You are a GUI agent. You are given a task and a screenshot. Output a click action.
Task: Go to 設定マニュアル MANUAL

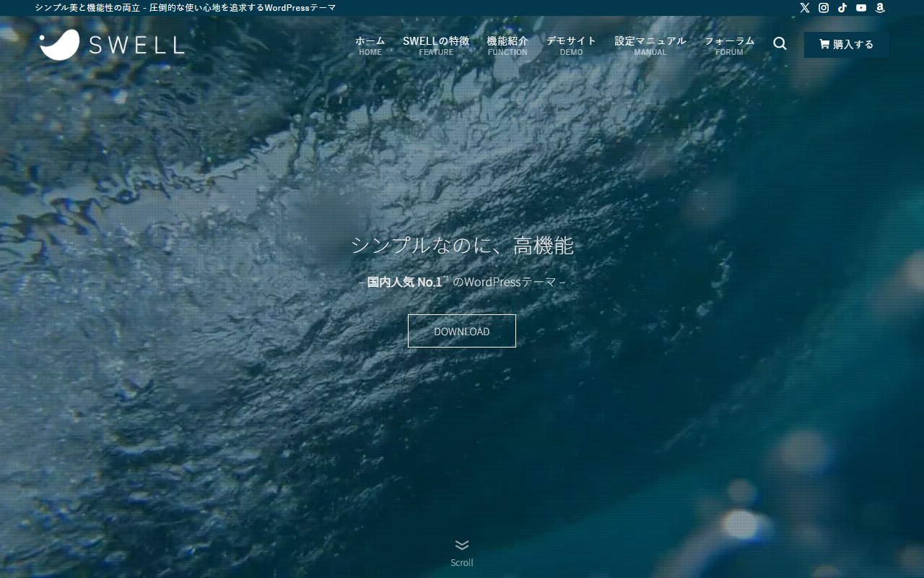click(649, 45)
